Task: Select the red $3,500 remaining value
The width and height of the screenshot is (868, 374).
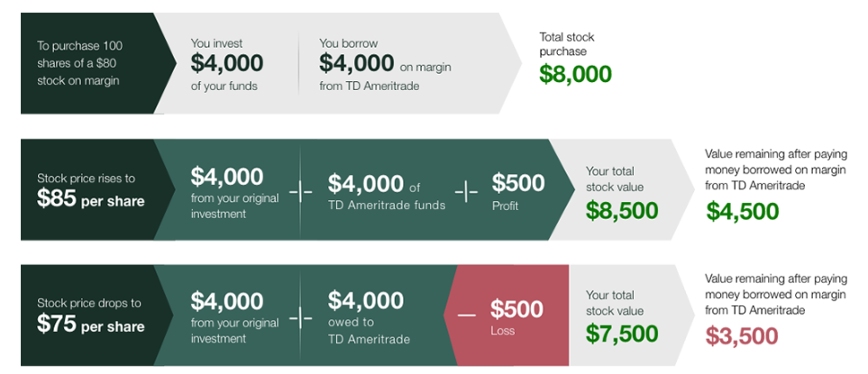Action: tap(742, 336)
